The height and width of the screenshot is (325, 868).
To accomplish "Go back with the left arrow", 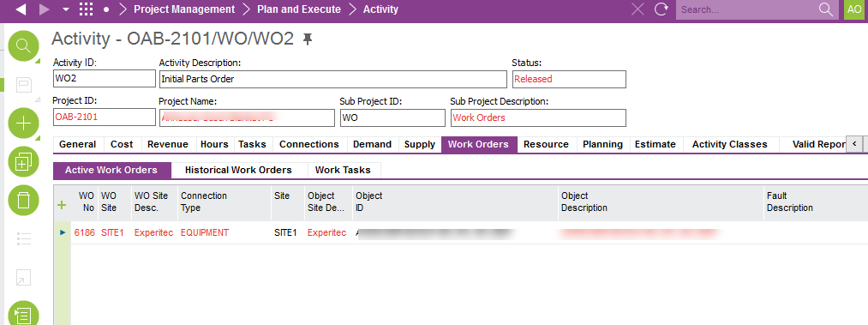I will pyautogui.click(x=21, y=9).
